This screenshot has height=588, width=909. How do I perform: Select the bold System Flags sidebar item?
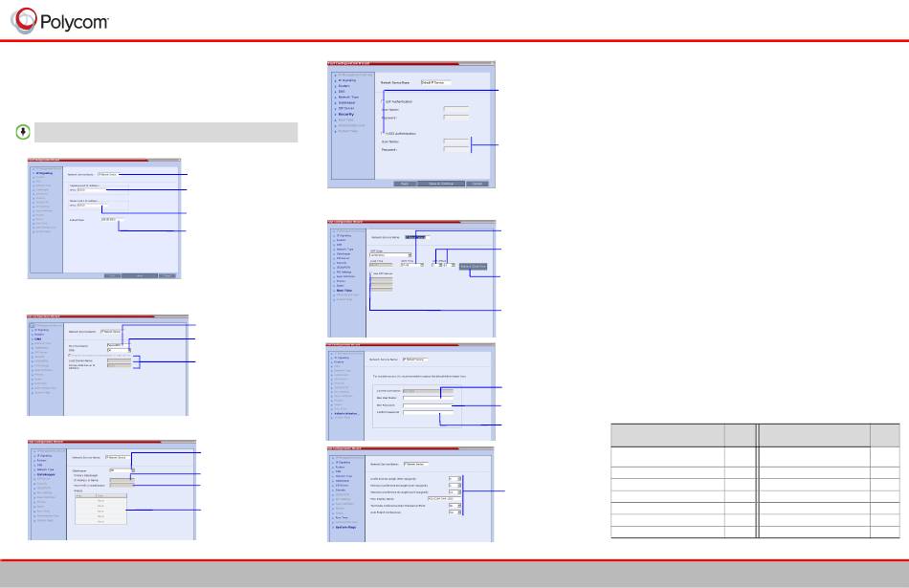pos(346,527)
